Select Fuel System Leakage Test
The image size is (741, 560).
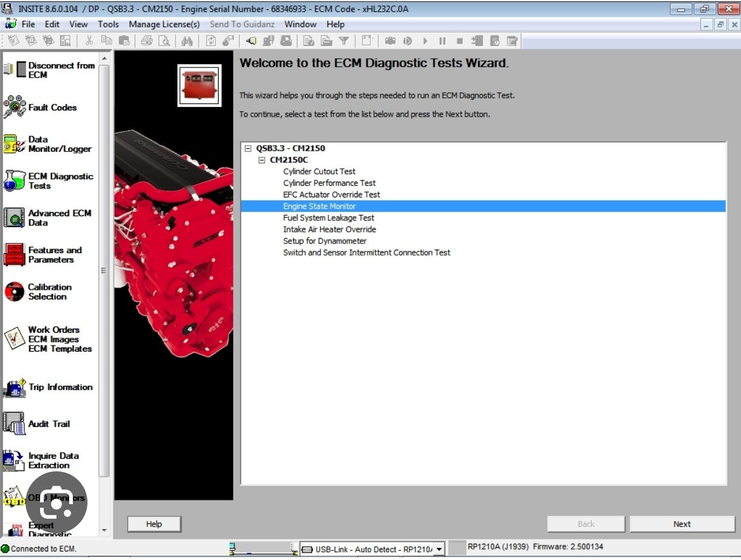coord(329,217)
